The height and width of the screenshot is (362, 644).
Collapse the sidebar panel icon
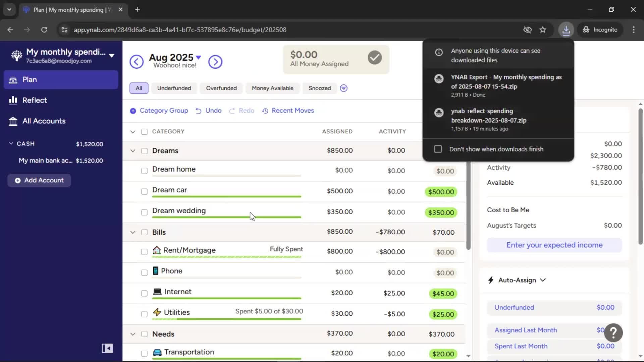pos(107,348)
